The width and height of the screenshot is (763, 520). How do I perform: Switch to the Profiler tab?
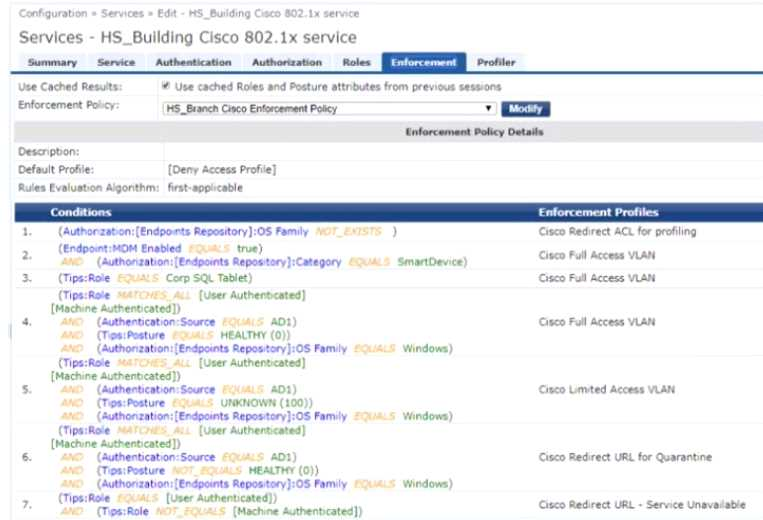pos(496,63)
